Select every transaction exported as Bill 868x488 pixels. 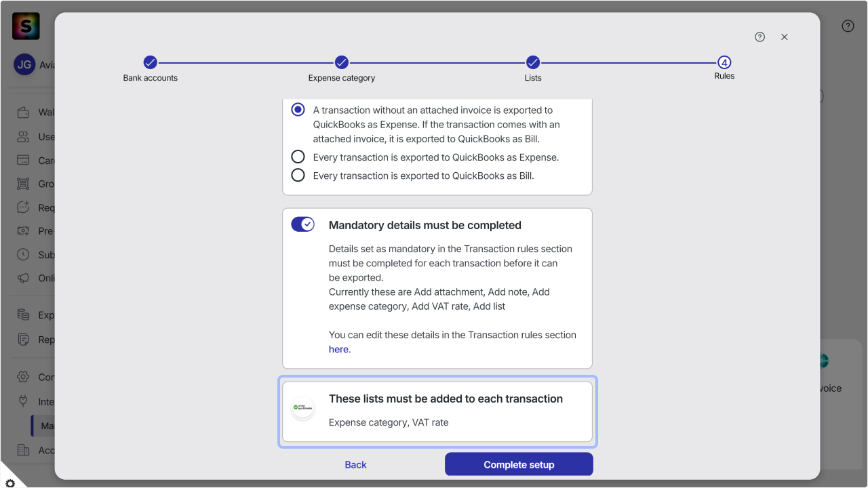(298, 176)
